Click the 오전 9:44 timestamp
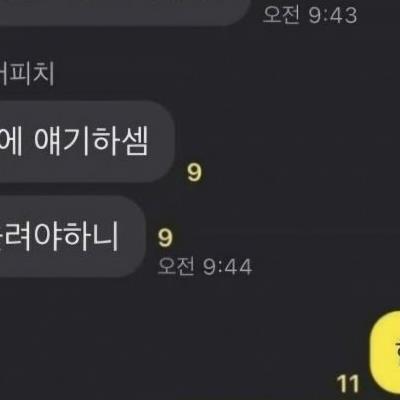Viewport: 400px width, 400px height. [205, 267]
